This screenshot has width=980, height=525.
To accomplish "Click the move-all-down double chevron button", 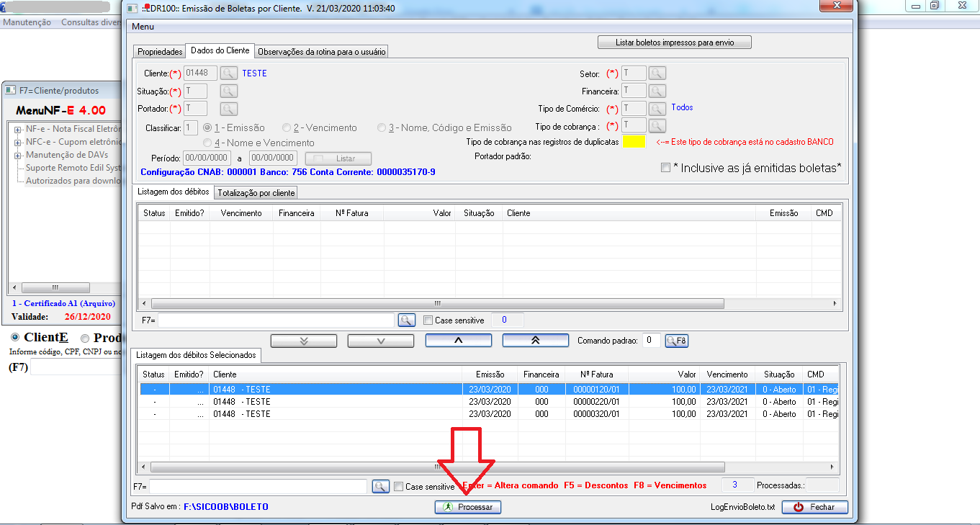I will coord(303,341).
